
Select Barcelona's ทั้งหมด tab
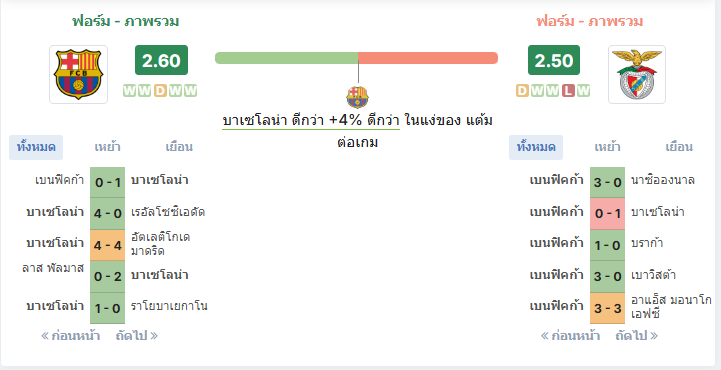click(36, 148)
